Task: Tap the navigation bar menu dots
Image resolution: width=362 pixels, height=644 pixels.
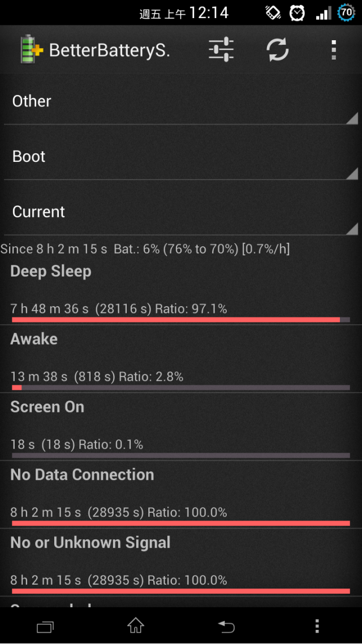Action: click(317, 626)
